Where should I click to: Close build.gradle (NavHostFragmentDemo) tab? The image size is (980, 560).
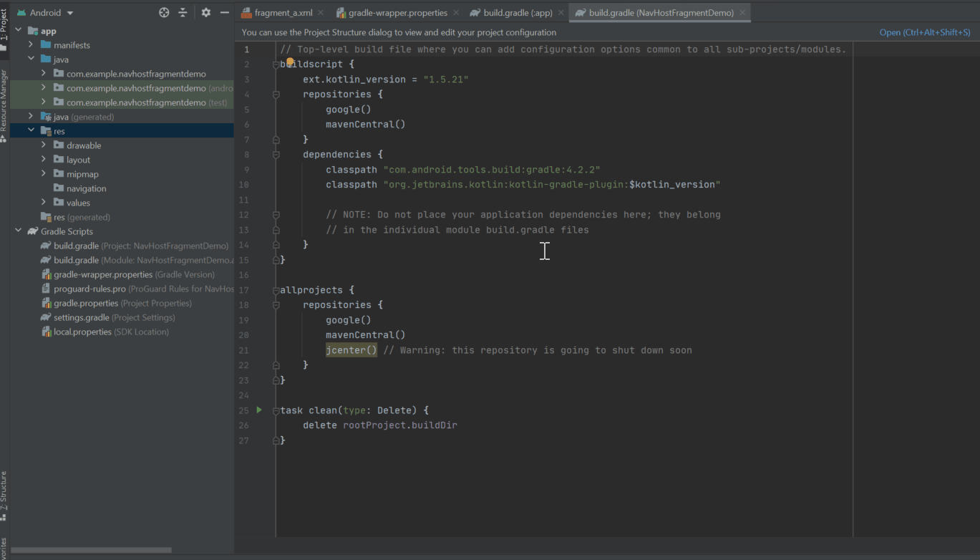[x=743, y=13]
